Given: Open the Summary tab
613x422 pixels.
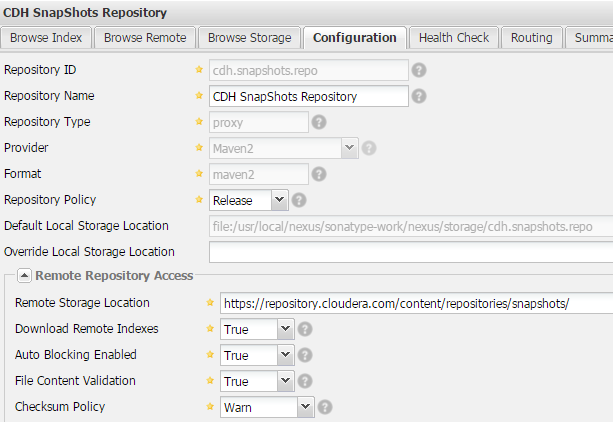Looking at the screenshot, I should [589, 38].
